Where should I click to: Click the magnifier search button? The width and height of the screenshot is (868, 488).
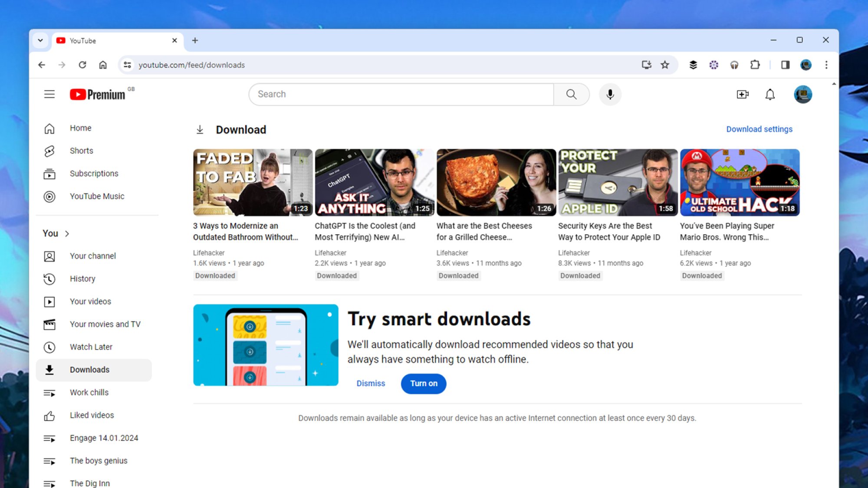coord(572,94)
